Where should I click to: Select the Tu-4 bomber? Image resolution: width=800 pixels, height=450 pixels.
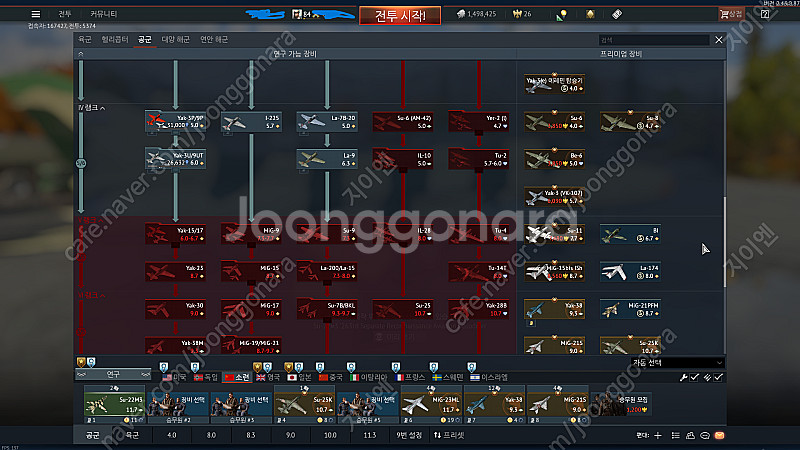coord(479,234)
